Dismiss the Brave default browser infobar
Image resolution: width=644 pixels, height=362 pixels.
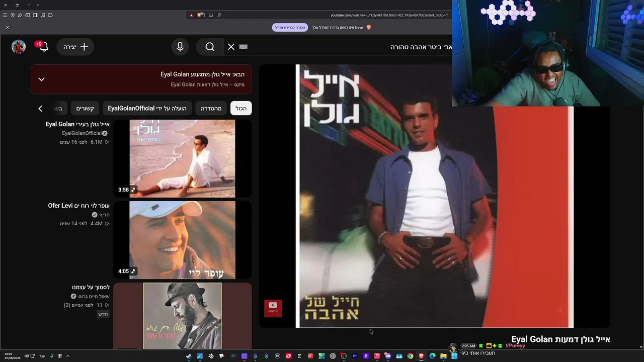[x=8, y=27]
